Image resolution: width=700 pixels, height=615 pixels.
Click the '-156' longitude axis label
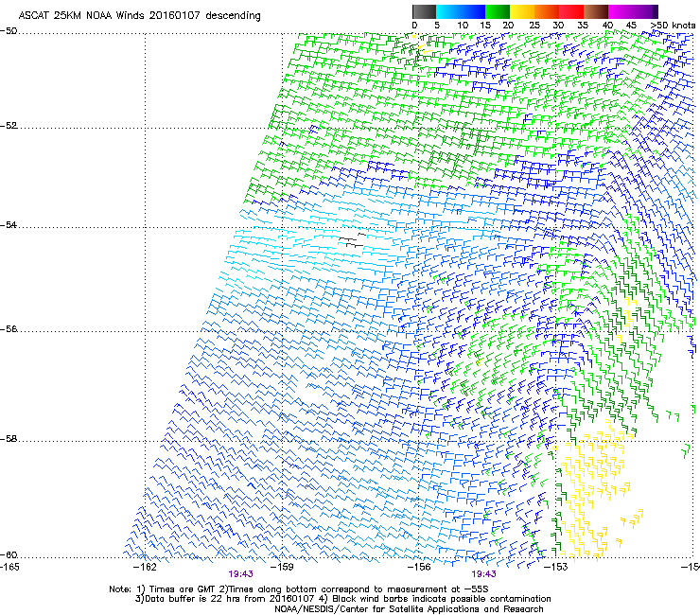(x=419, y=567)
